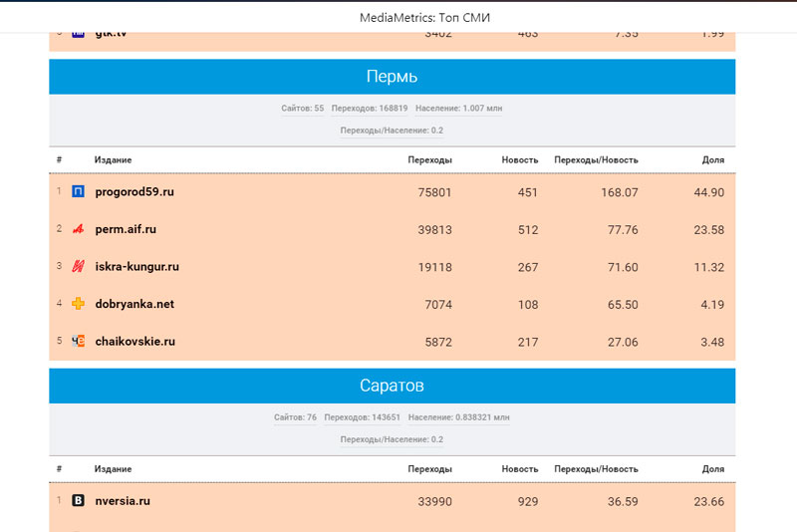
Task: Select the Саратов city header
Action: point(392,386)
